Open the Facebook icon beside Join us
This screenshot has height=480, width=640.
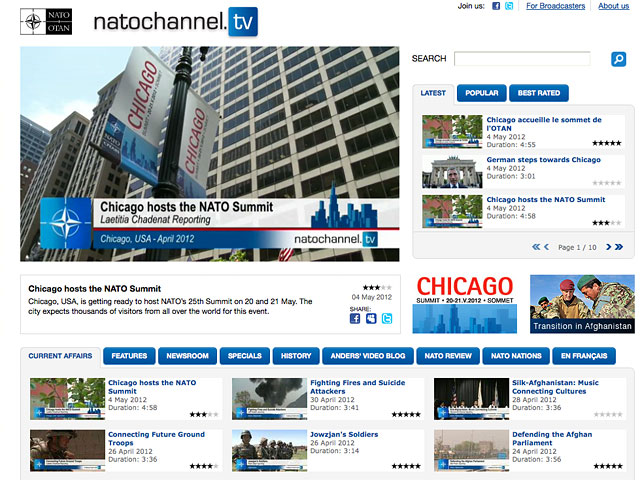coord(496,6)
